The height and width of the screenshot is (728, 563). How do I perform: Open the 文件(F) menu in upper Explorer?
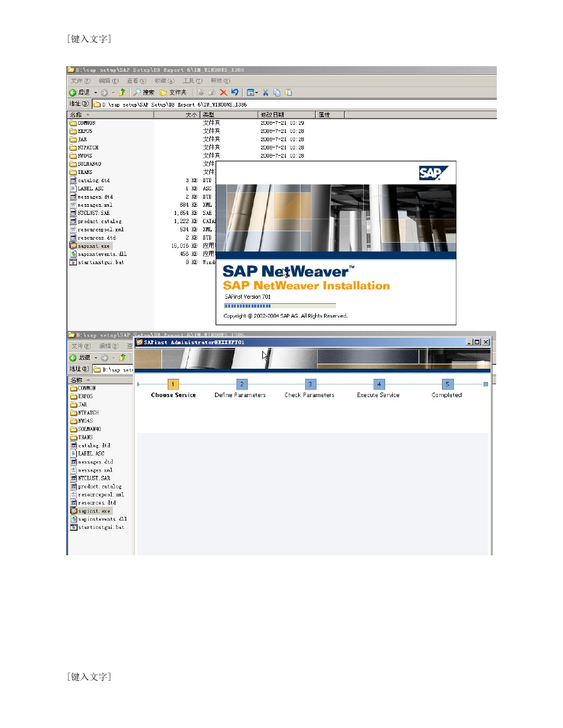(80, 81)
